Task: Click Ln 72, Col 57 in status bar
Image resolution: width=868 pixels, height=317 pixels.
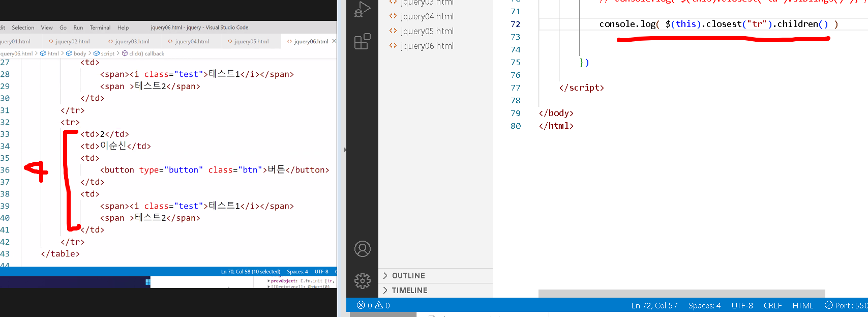Action: pos(654,305)
